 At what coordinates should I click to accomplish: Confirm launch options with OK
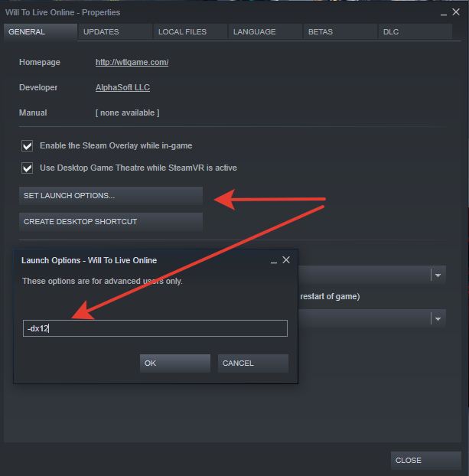click(x=174, y=363)
